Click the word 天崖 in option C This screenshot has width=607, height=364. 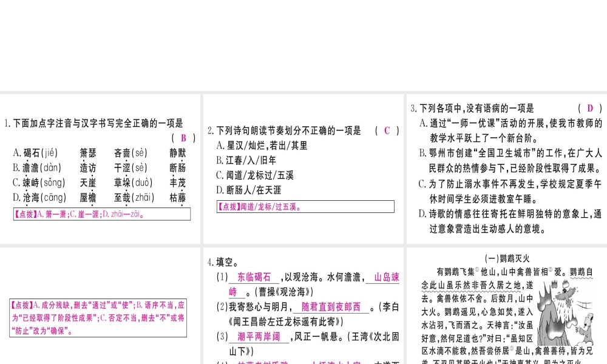(x=88, y=183)
